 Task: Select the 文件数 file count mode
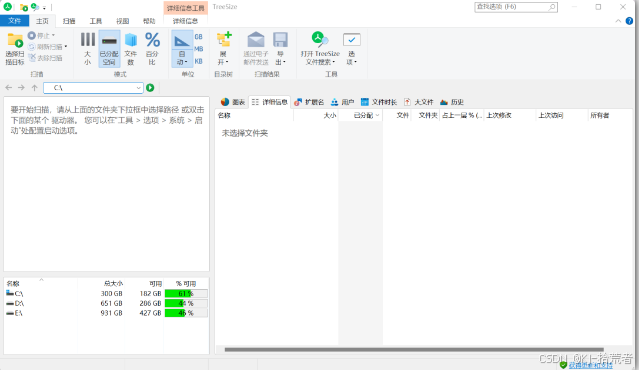pos(130,48)
